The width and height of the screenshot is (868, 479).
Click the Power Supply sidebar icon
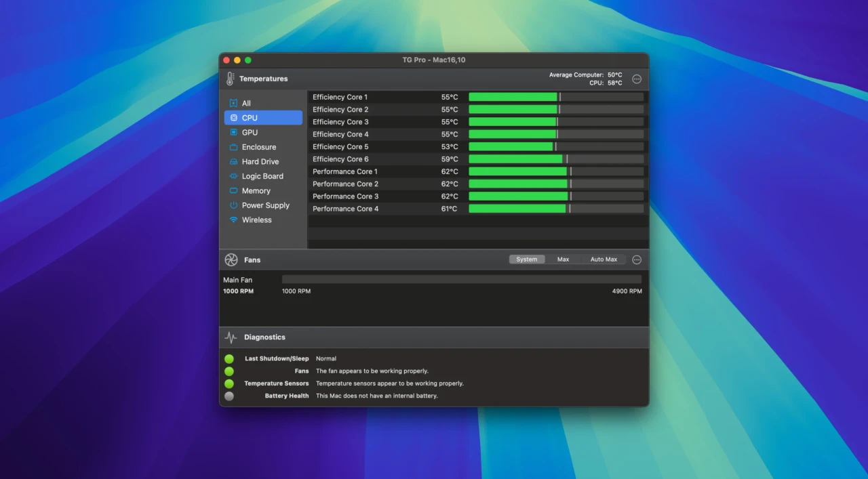(x=233, y=205)
